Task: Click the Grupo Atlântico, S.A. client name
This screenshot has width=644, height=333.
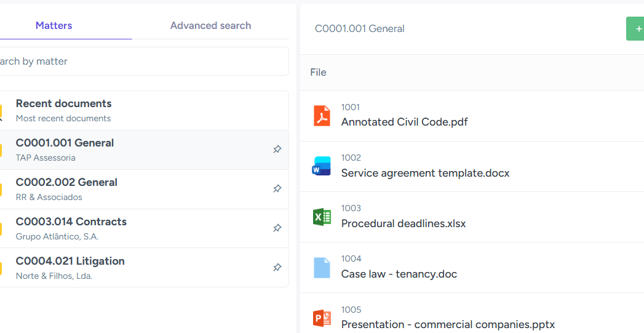Action: point(57,237)
